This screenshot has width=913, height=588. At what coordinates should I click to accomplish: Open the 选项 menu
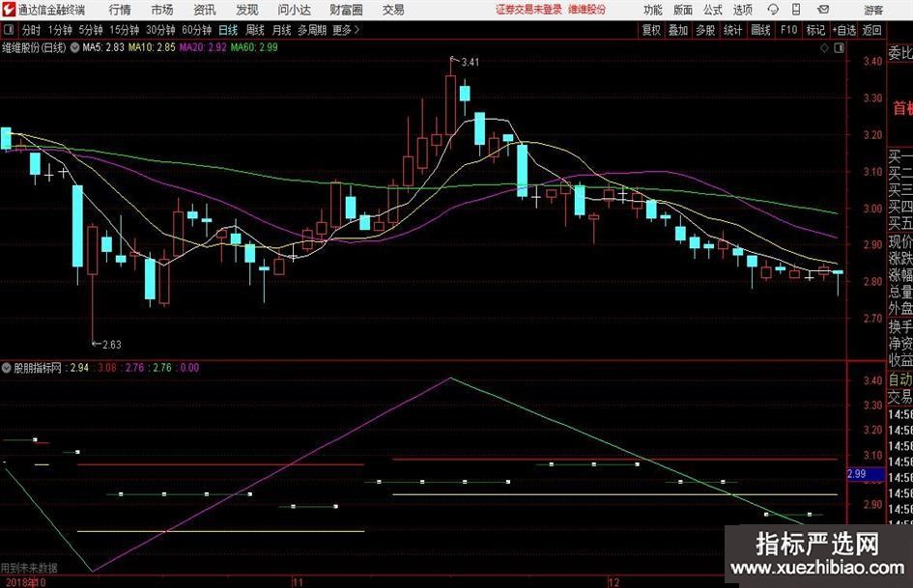coord(742,10)
